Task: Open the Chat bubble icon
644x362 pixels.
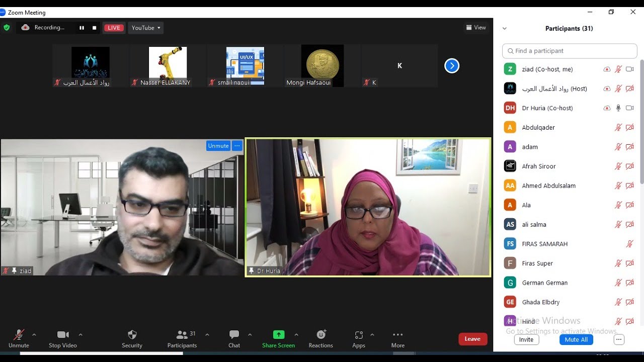Action: (x=234, y=335)
